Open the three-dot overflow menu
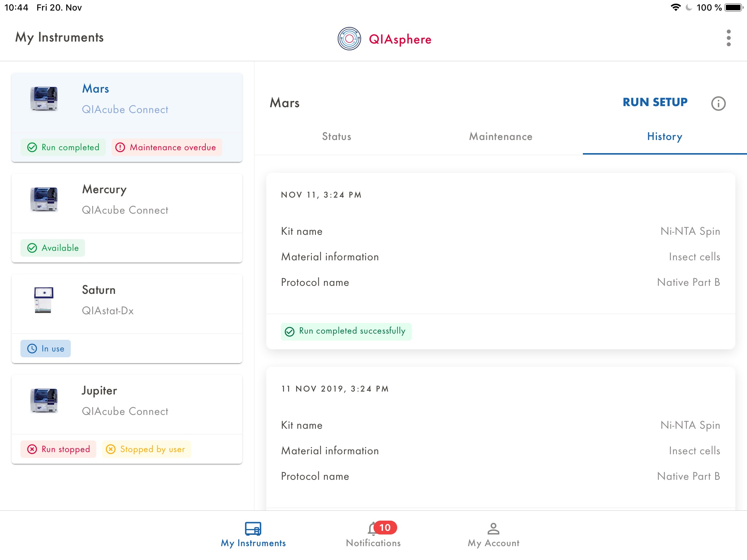Screen dimensions: 747x560 coord(728,38)
